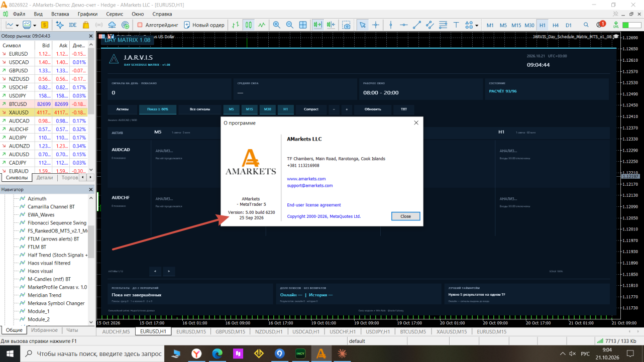Open the toolbar search magnifier

(x=586, y=25)
